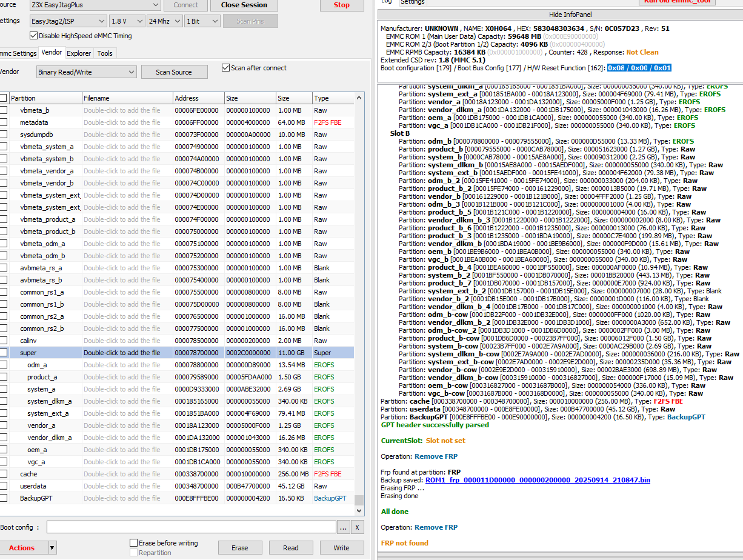Screen dimensions: 743x560
Task: Tick Erase before writing option
Action: pyautogui.click(x=134, y=543)
